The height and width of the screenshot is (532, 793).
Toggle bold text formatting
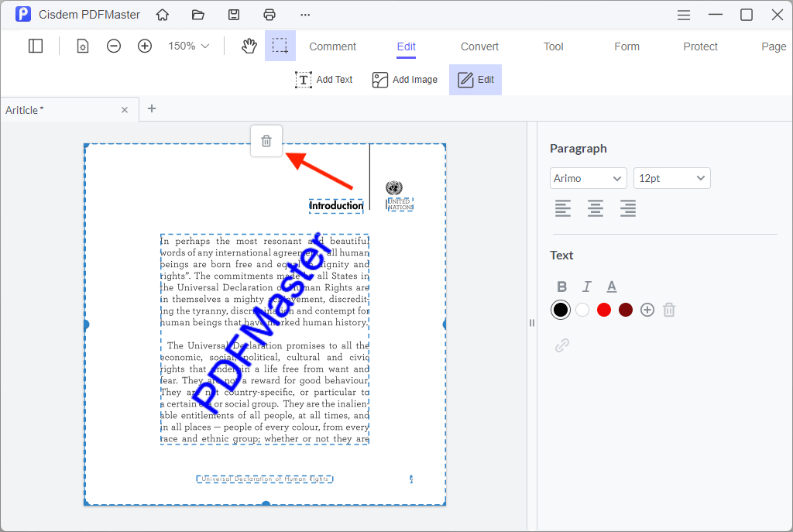point(562,287)
